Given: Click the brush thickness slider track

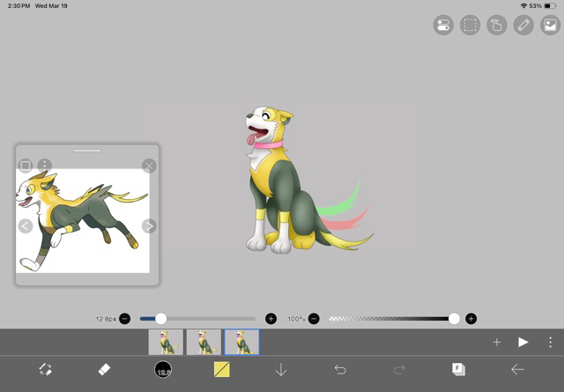Looking at the screenshot, I should (x=197, y=319).
